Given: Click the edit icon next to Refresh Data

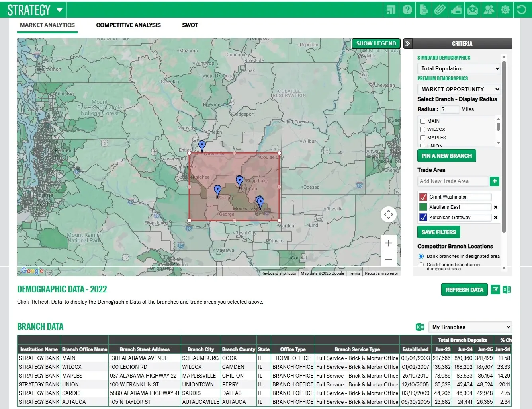Looking at the screenshot, I should [x=495, y=290].
